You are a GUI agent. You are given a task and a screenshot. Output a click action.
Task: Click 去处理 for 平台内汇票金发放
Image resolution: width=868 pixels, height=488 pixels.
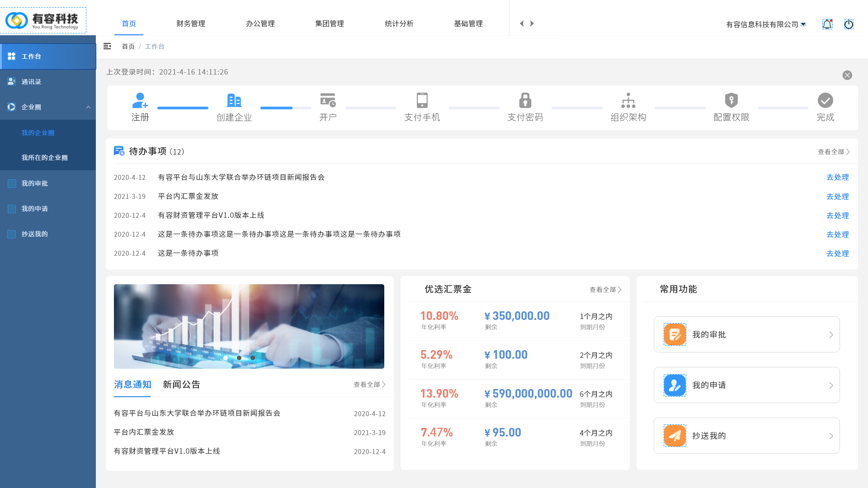pyautogui.click(x=838, y=197)
